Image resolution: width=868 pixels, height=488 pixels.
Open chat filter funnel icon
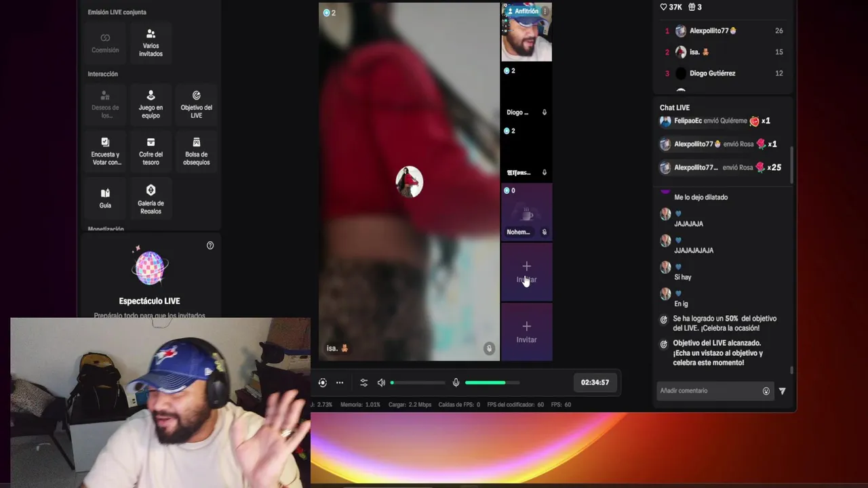click(x=782, y=391)
